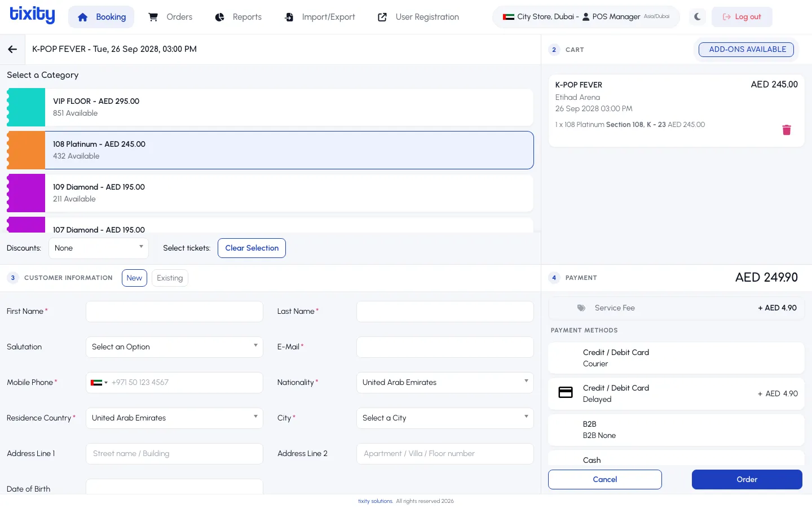This screenshot has width=812, height=508.
Task: Expand the Select a City dropdown
Action: pyautogui.click(x=445, y=418)
